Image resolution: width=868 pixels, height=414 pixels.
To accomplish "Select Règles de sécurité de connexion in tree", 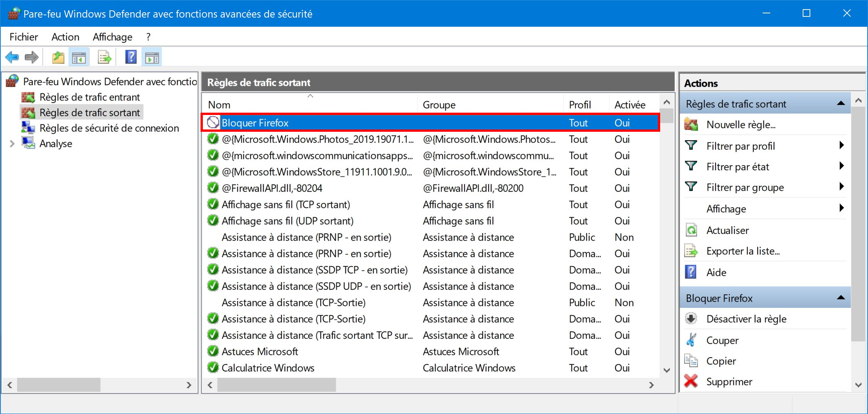I will (109, 128).
